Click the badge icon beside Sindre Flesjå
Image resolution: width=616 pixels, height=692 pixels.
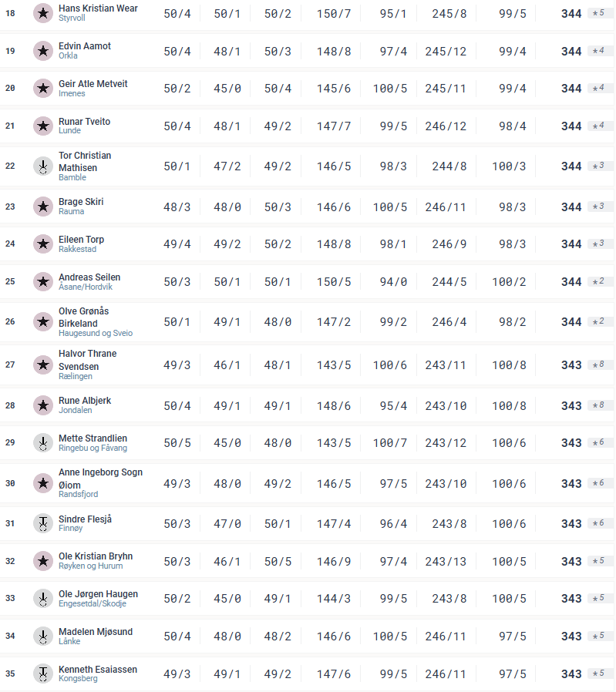pyautogui.click(x=43, y=524)
